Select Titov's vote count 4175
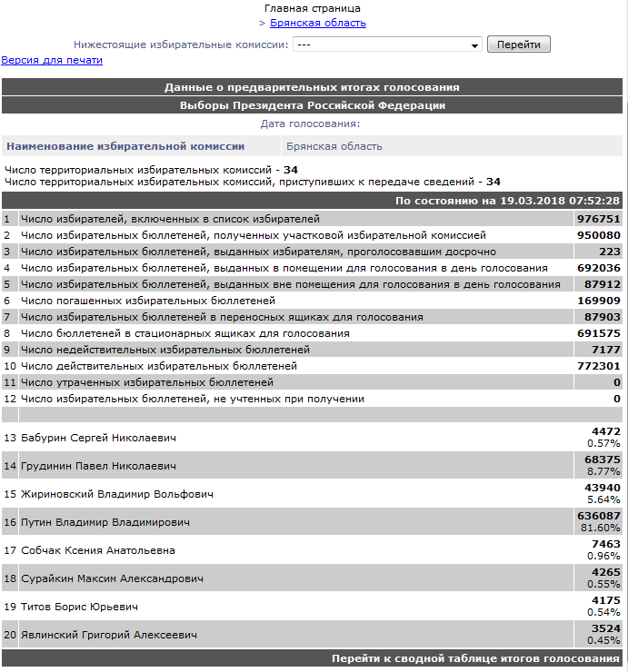Image resolution: width=628 pixels, height=672 pixels. [x=606, y=600]
